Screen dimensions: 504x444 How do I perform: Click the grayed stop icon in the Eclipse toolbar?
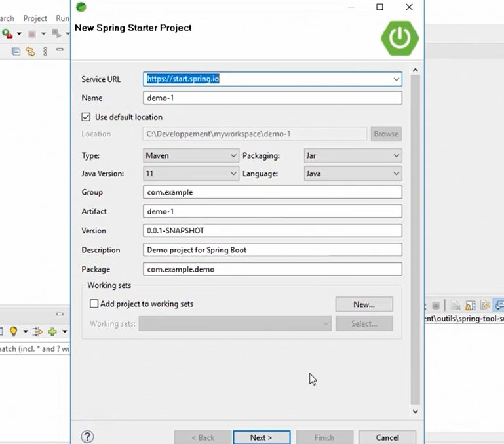point(32,34)
